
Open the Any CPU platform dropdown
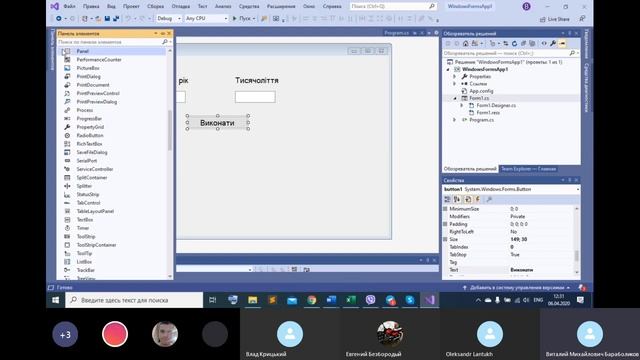[206, 18]
